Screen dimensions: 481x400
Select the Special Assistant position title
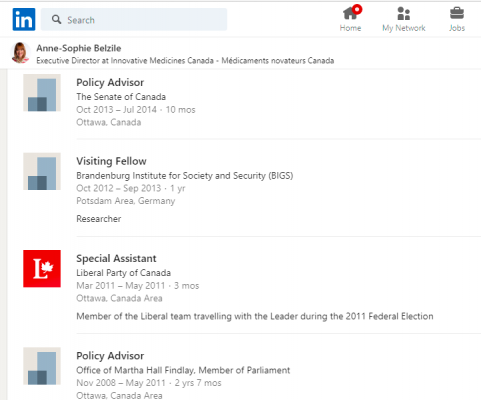coord(116,258)
